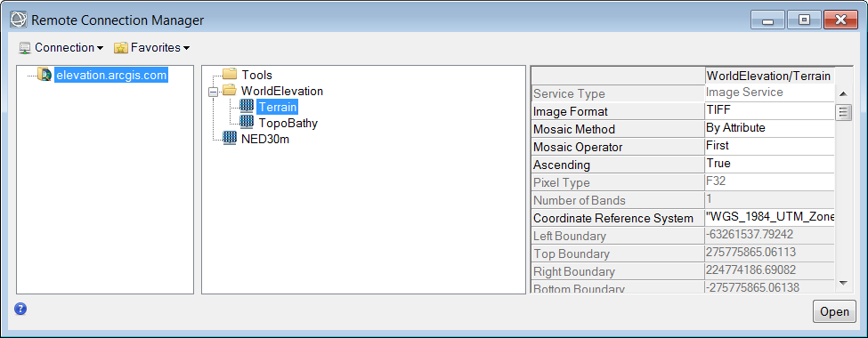Click the Terrain image service icon
The image size is (868, 338).
click(x=247, y=107)
